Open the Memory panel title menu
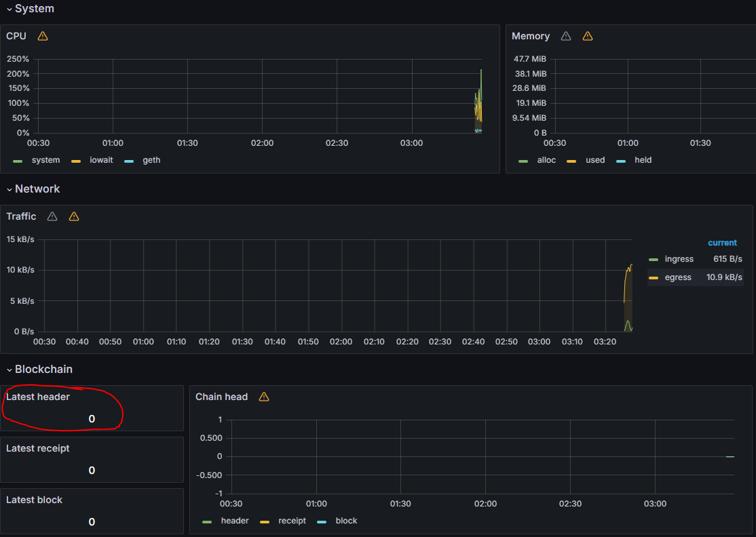 (x=531, y=36)
